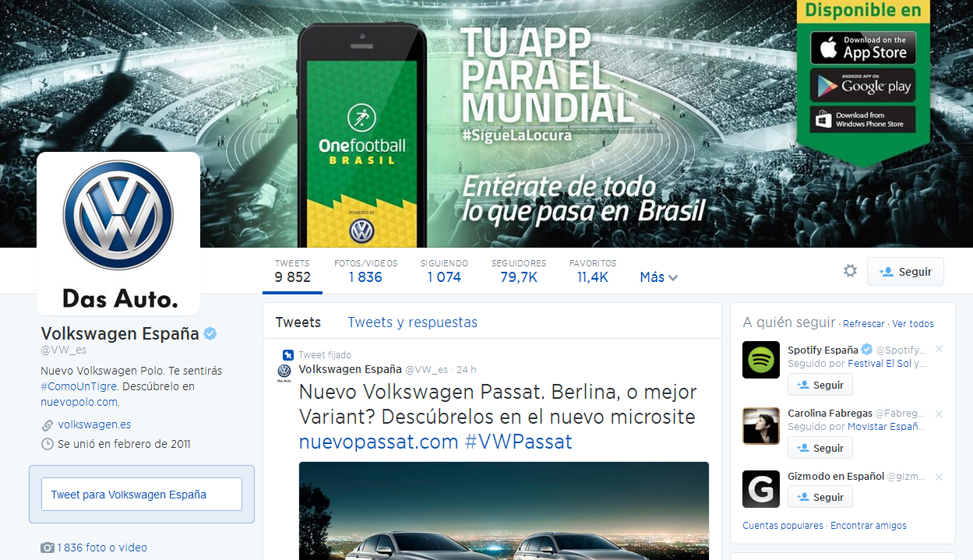Click Refrescar in A quién seguir
973x560 pixels.
864,324
